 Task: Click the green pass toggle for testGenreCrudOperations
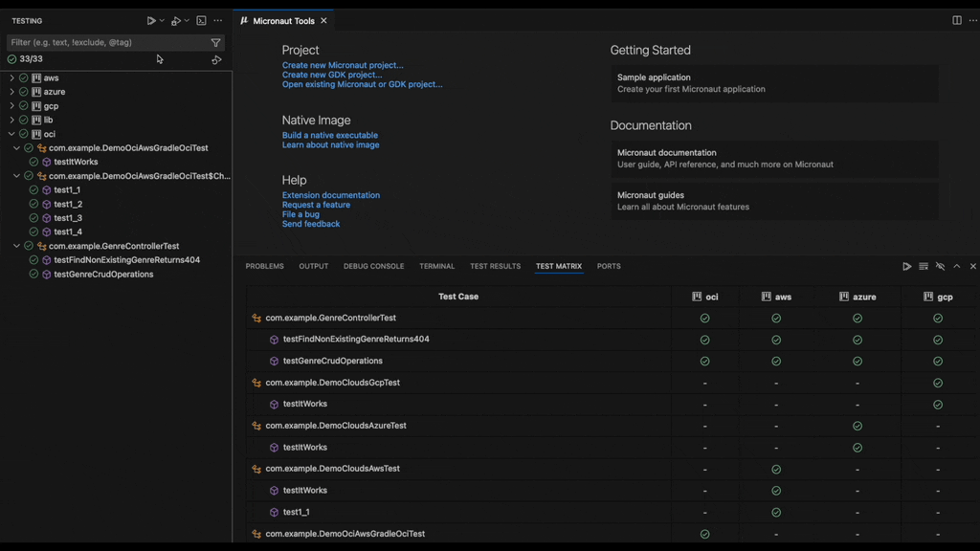[705, 361]
